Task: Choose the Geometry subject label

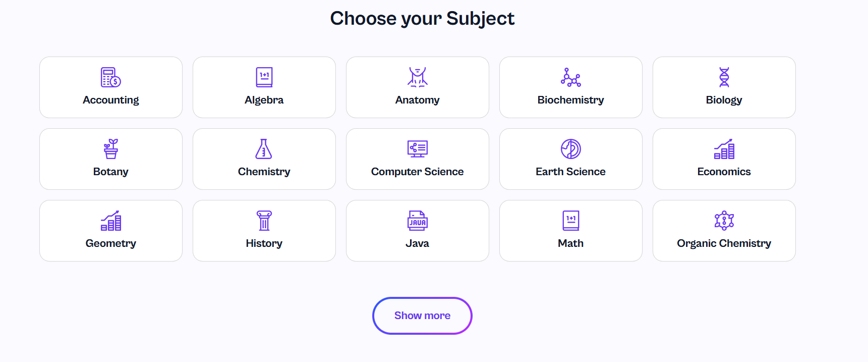Action: click(111, 243)
